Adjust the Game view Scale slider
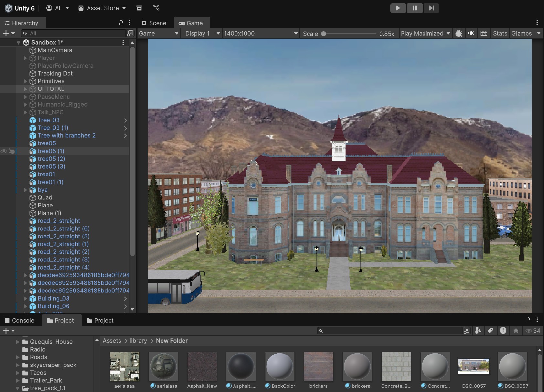Image resolution: width=544 pixels, height=392 pixels. coord(350,34)
